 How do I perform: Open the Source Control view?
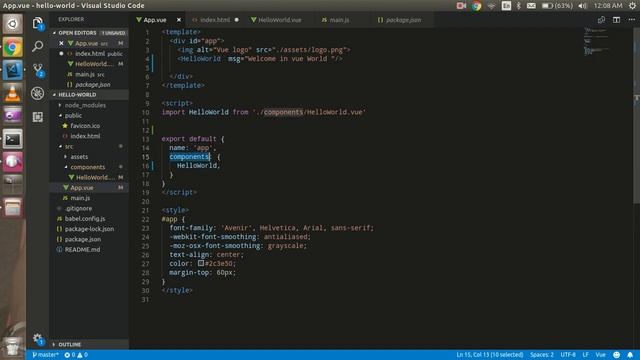point(38,69)
